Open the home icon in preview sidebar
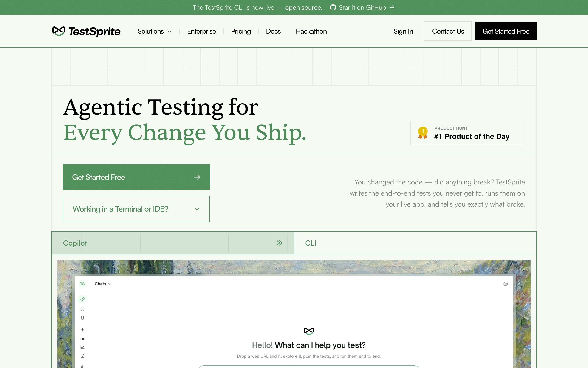588x368 pixels. coord(82,309)
